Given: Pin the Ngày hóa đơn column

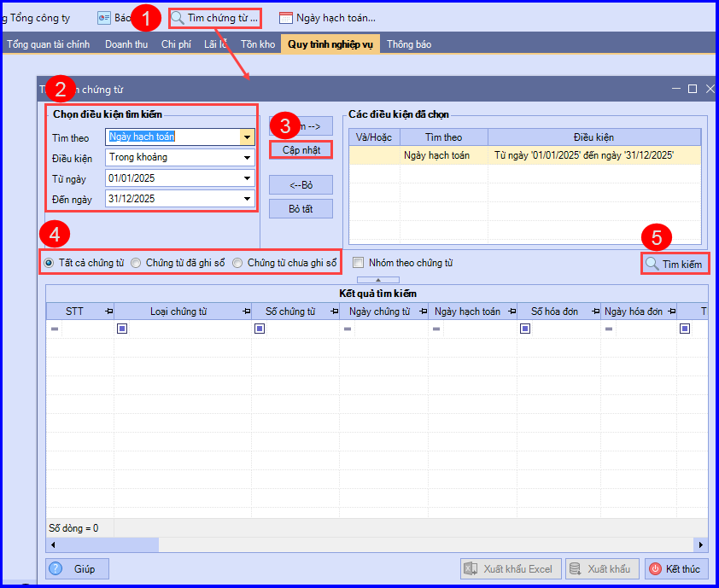Looking at the screenshot, I should tap(672, 311).
